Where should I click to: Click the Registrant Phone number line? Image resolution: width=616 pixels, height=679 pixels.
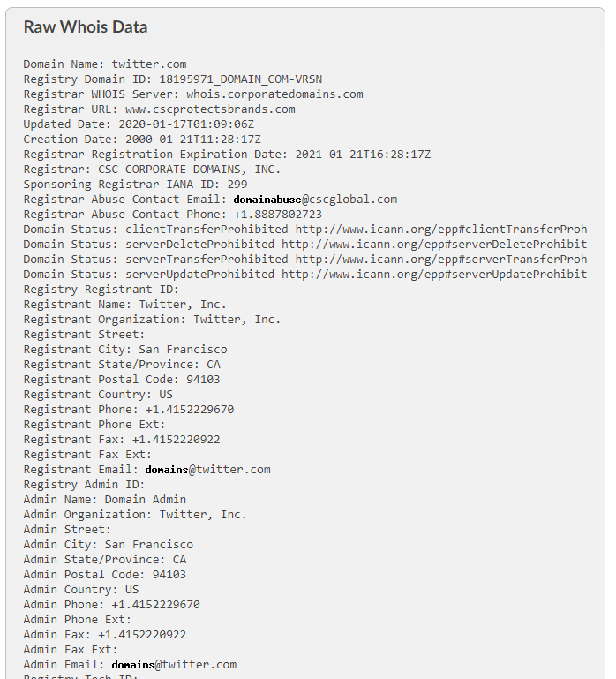(129, 409)
